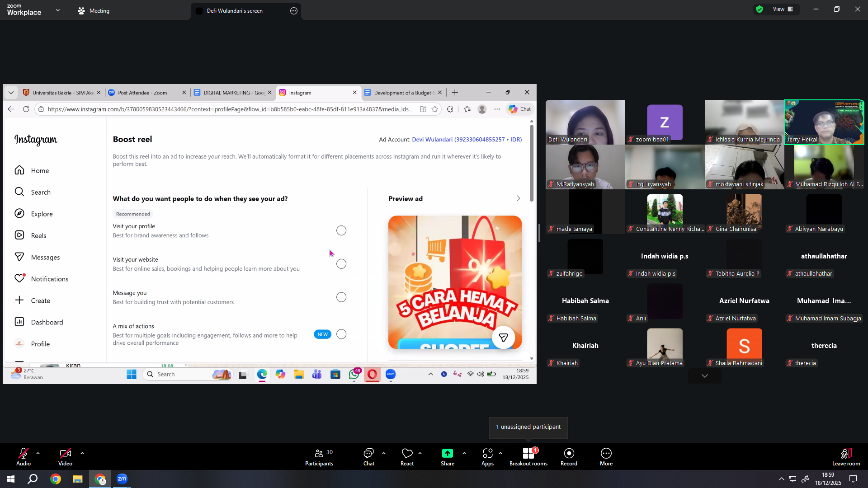This screenshot has height=488, width=868.
Task: Expand audio settings caret
Action: click(38, 453)
